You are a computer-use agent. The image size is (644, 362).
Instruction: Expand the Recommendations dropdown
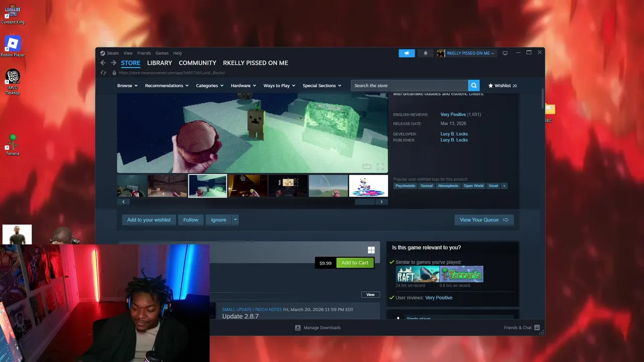[x=167, y=85]
